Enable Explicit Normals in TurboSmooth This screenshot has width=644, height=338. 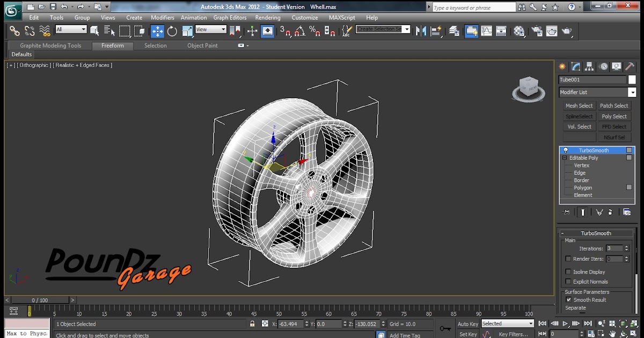tap(568, 282)
